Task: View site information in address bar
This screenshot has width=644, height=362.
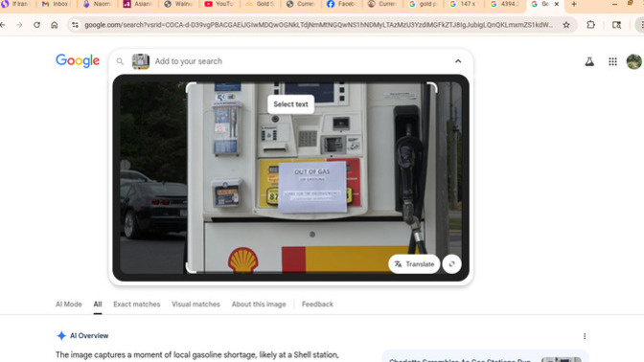Action: pos(75,25)
